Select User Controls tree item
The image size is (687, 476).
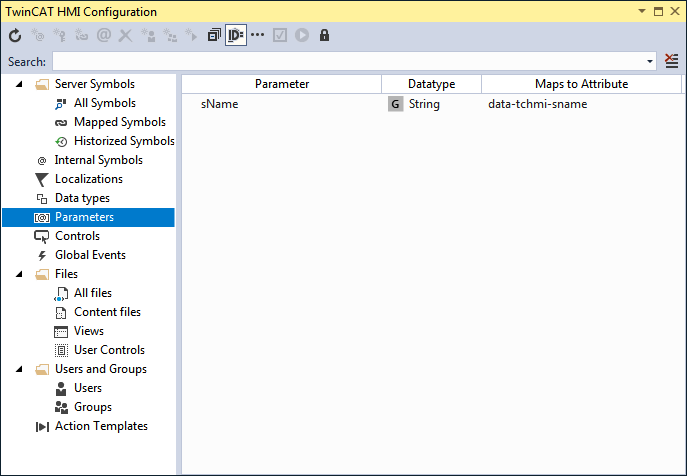pos(109,350)
